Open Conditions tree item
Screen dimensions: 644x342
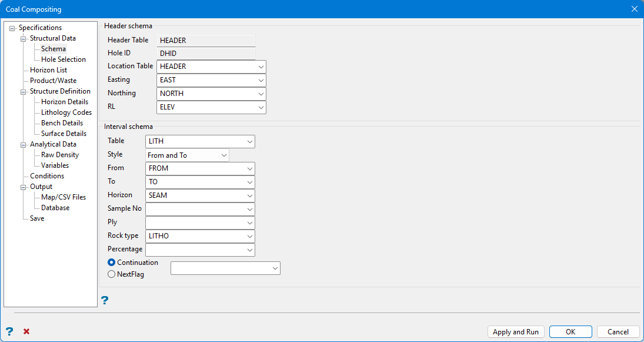click(47, 177)
